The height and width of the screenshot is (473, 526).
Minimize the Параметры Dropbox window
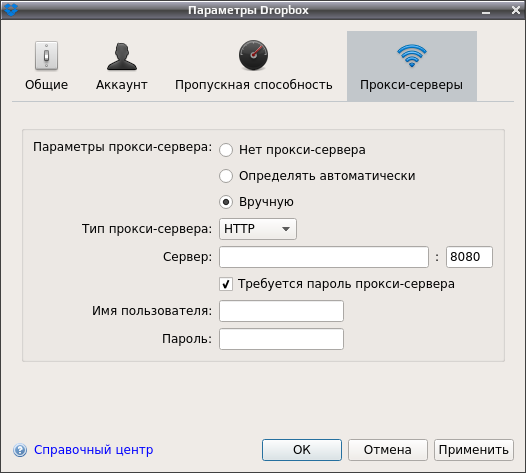(x=486, y=12)
